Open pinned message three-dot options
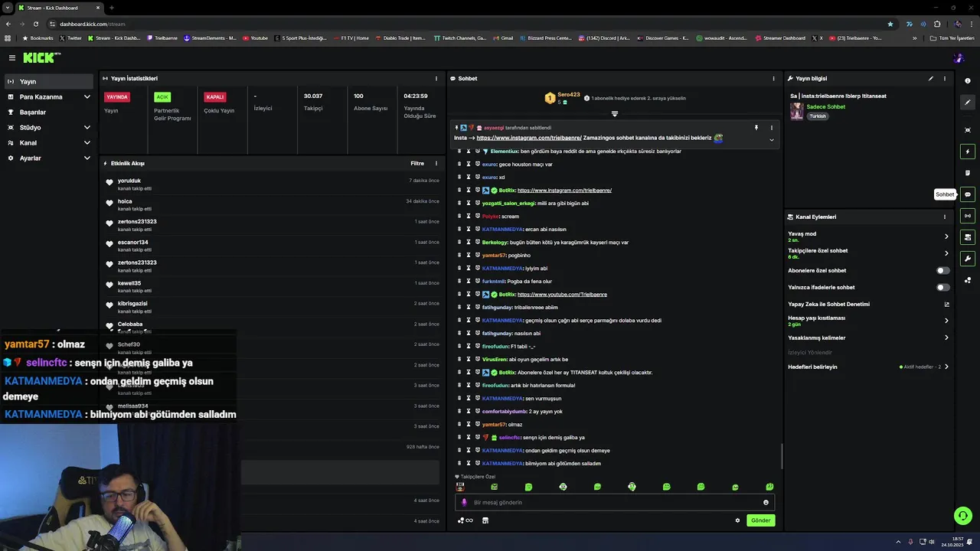This screenshot has height=551, width=980. pos(771,128)
